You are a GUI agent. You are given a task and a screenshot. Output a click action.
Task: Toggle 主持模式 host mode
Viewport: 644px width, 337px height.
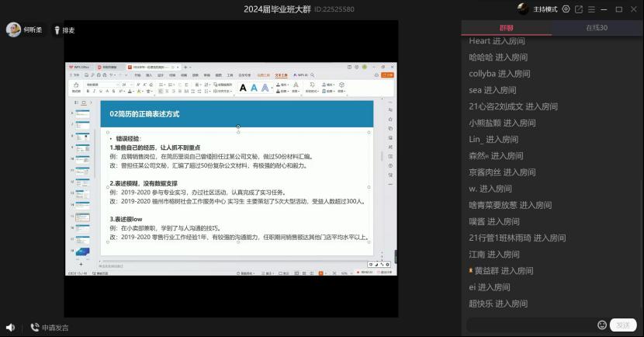(x=545, y=9)
